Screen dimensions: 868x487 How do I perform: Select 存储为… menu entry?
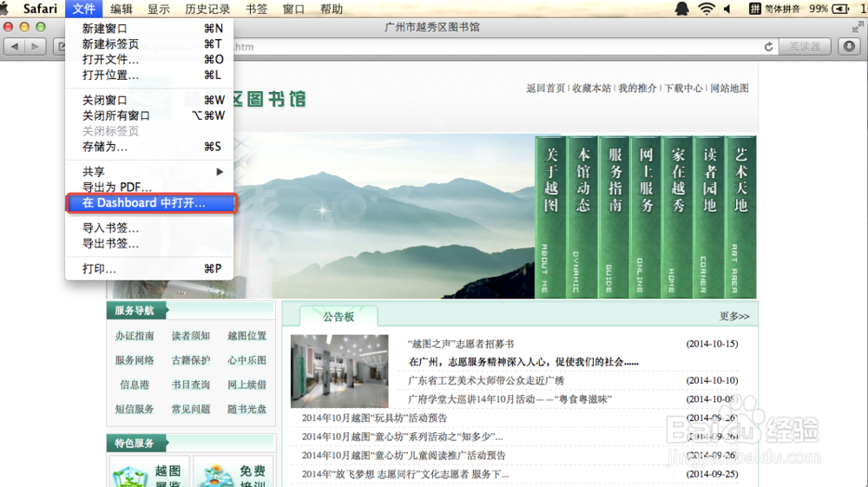coord(149,147)
